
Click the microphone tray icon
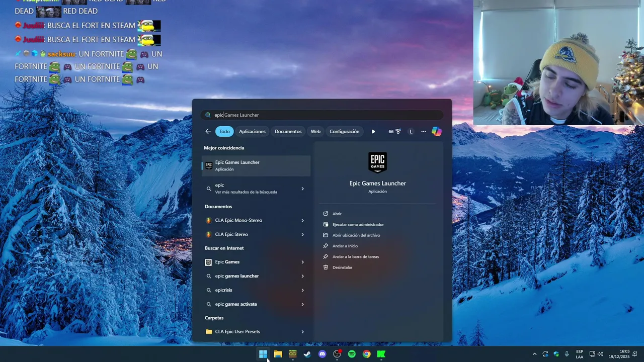pos(567,354)
